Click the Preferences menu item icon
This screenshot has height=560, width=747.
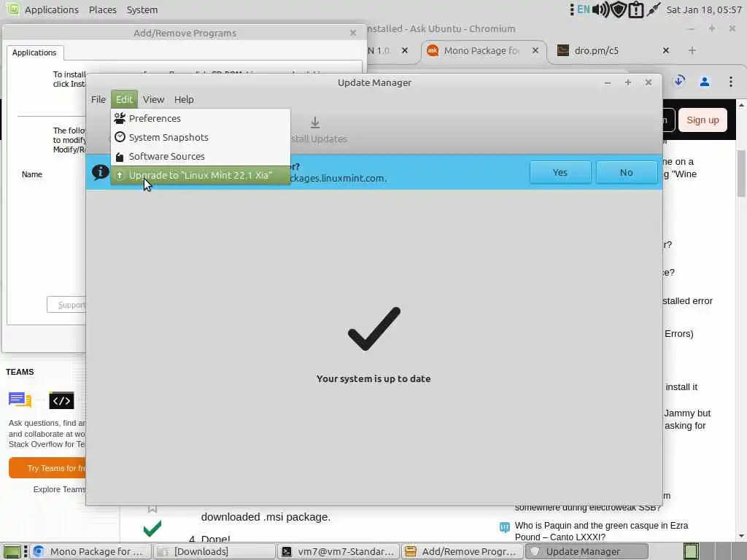(120, 118)
